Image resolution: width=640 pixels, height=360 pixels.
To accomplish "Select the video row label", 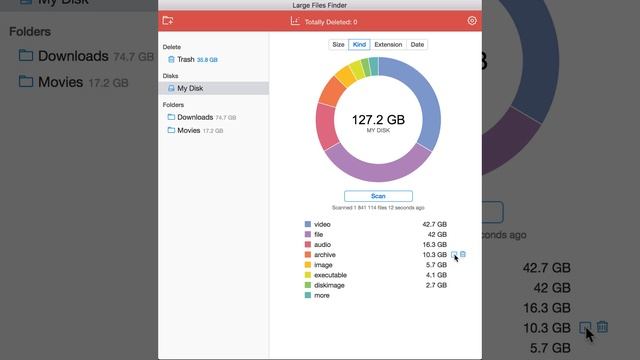I will 322,224.
